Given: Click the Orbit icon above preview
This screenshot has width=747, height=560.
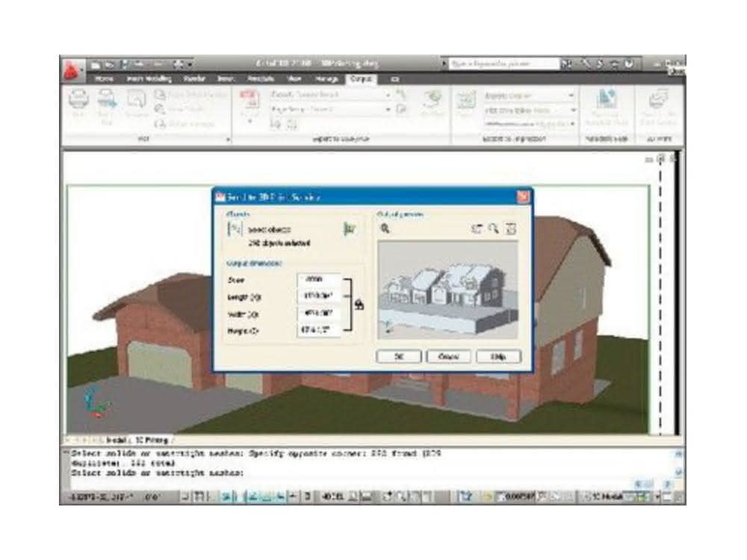Looking at the screenshot, I should [510, 229].
